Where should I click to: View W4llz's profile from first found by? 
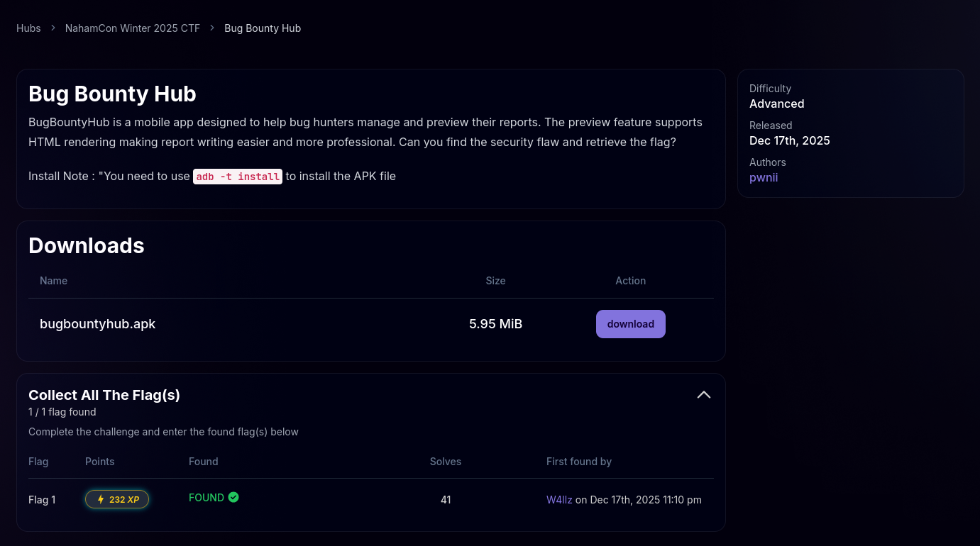click(x=559, y=500)
